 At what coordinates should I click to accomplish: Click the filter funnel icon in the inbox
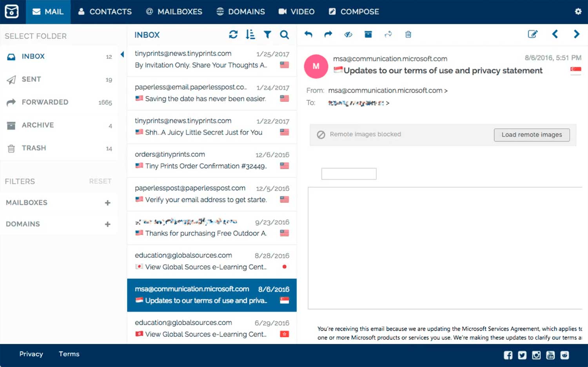pos(267,35)
